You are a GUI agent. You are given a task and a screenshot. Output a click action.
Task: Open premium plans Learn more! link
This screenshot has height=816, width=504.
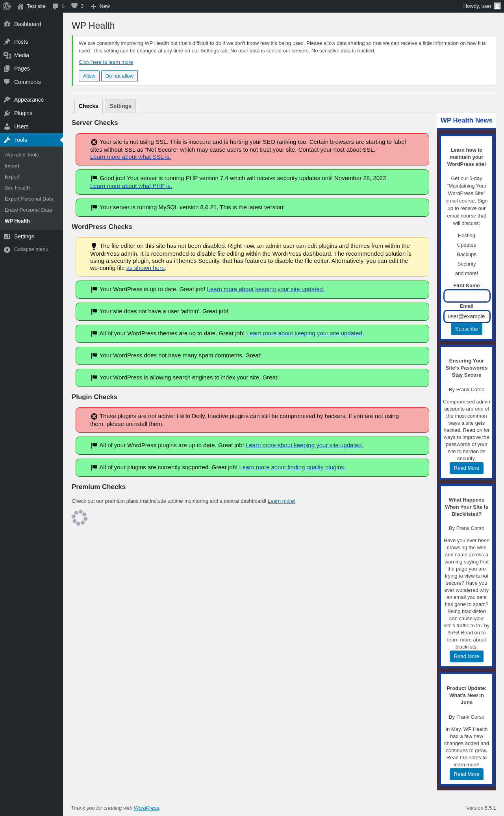coord(282,501)
